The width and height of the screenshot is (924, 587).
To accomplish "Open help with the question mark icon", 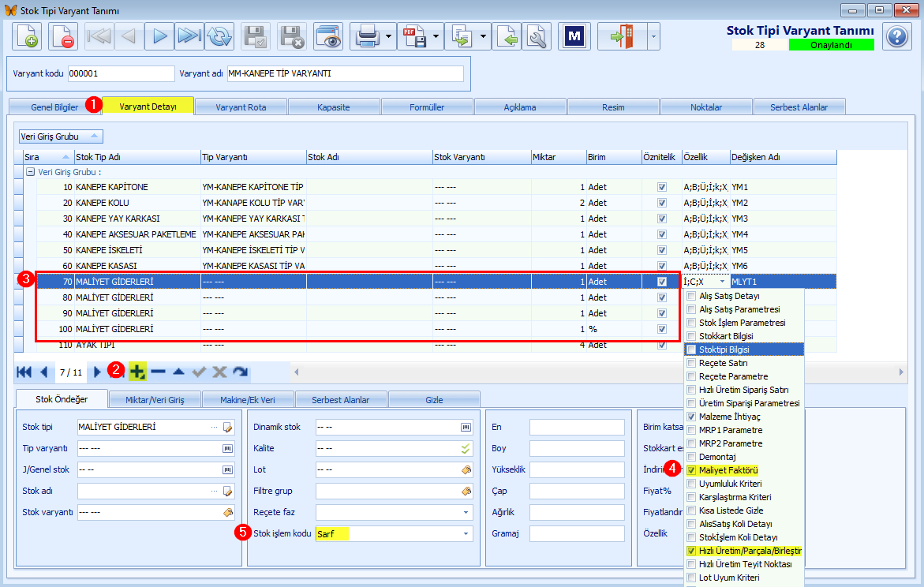I will (x=897, y=37).
